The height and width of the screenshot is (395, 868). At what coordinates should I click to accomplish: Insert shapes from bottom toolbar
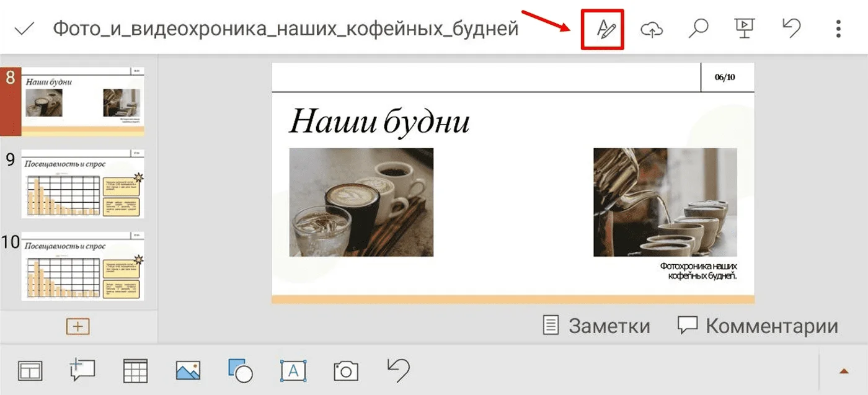(x=241, y=371)
